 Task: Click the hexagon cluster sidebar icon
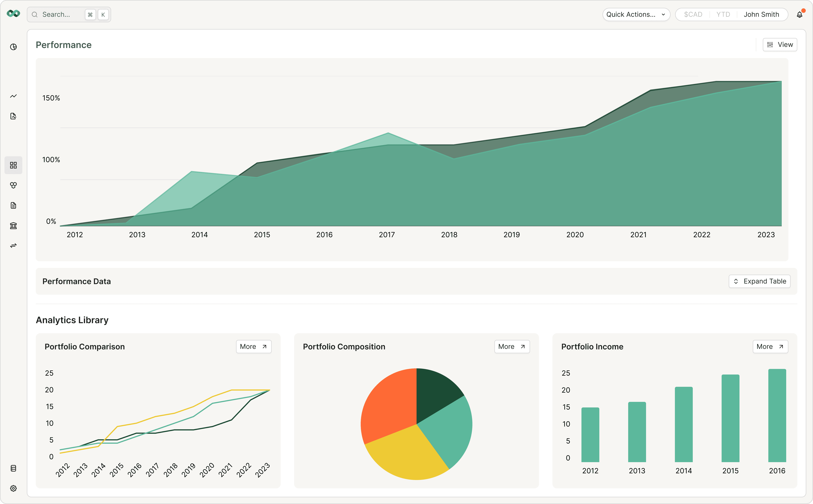click(13, 185)
